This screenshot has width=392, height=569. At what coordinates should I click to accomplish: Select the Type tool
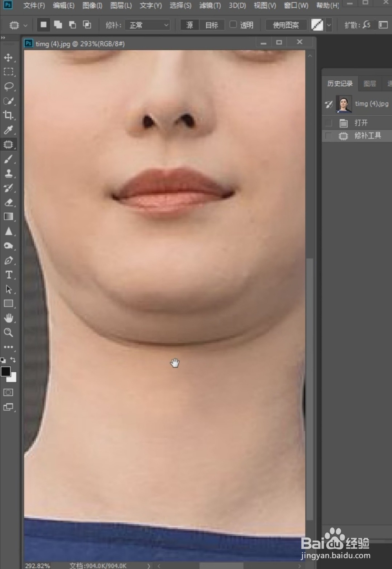point(8,275)
